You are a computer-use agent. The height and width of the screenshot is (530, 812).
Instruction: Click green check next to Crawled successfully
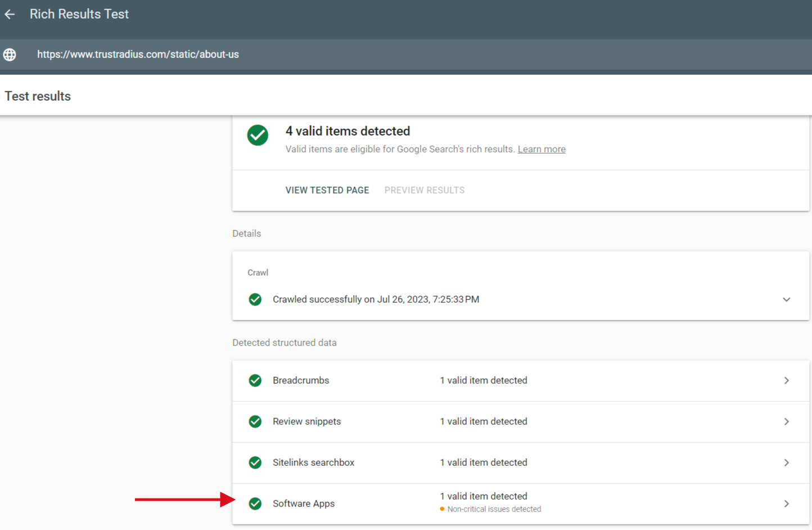[255, 299]
